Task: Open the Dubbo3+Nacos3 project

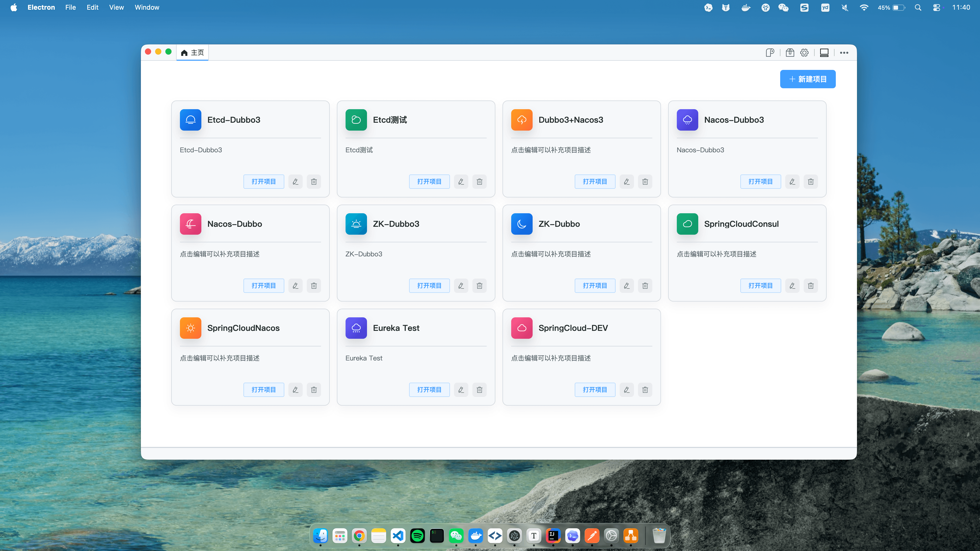Action: 595,181
